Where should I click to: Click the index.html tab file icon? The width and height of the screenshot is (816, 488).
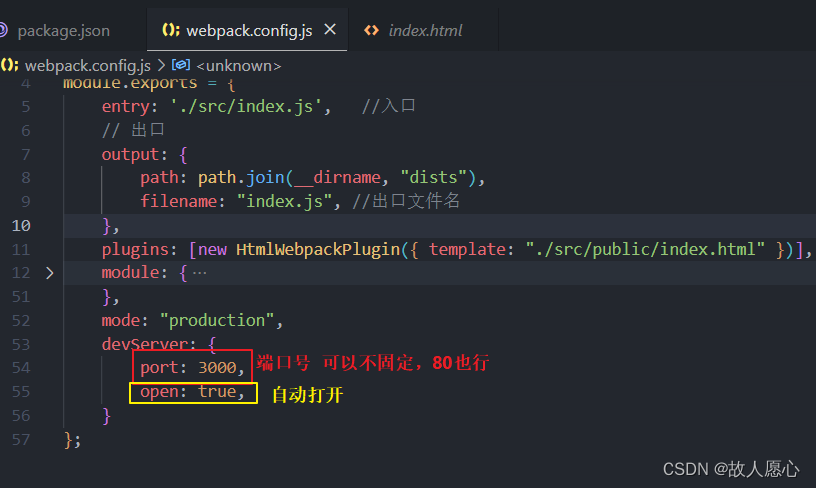[x=371, y=31]
